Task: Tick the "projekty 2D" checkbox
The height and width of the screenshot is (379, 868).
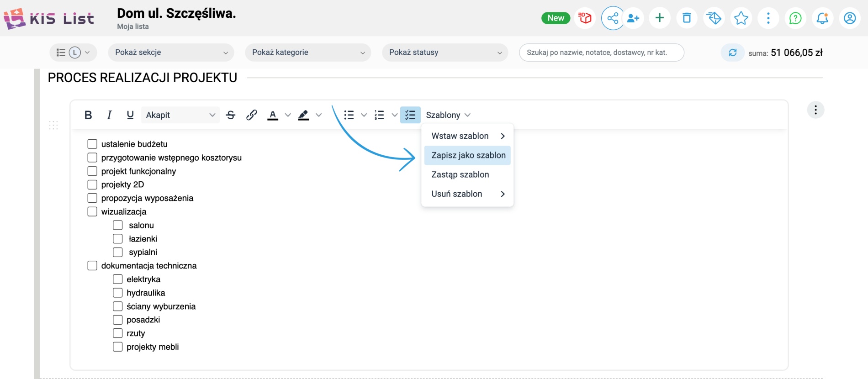Action: coord(92,184)
